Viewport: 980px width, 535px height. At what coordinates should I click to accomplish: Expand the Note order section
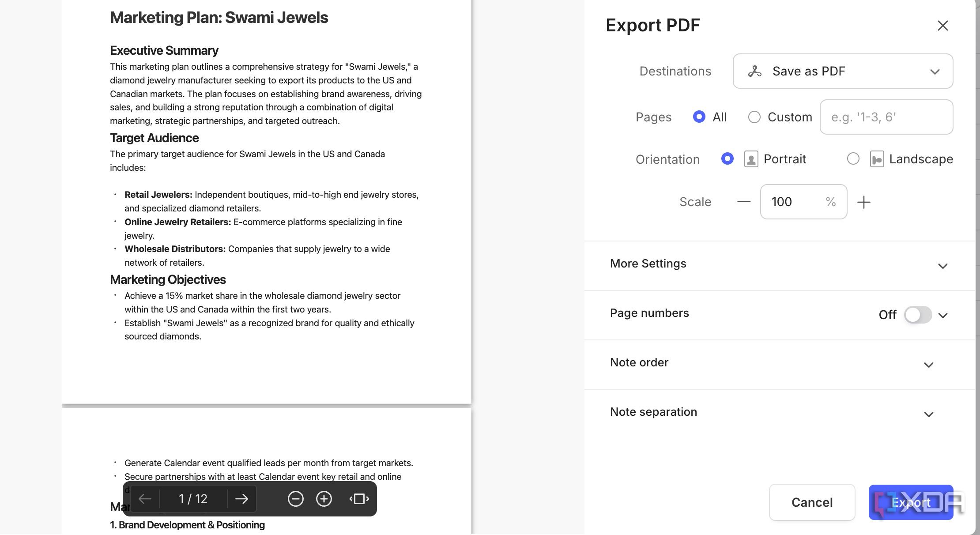[x=780, y=364]
